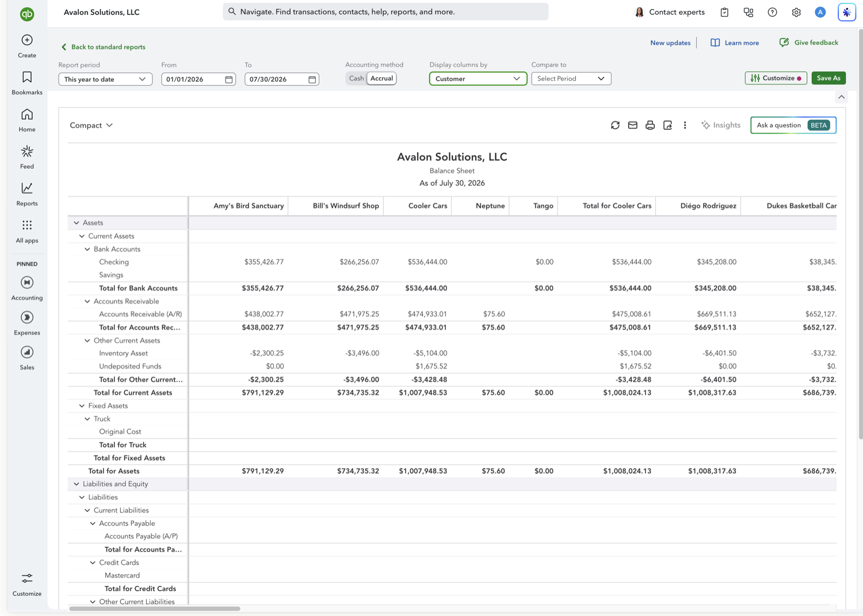The width and height of the screenshot is (863, 616).
Task: Open the app switcher icon in header
Action: tap(749, 12)
